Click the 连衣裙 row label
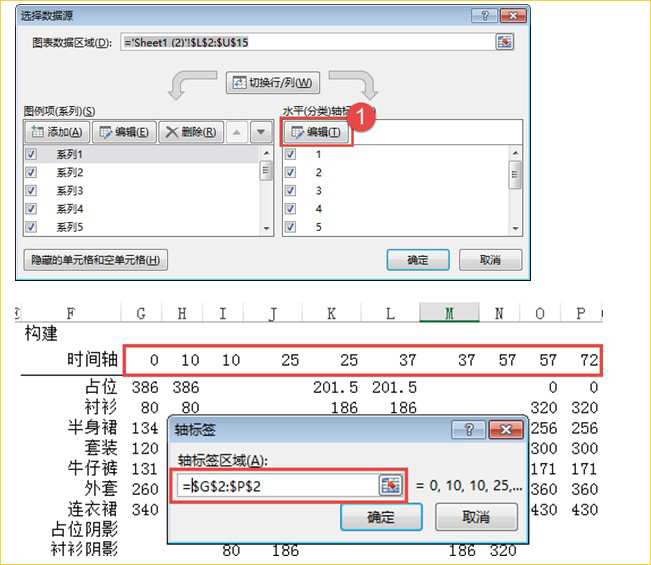 [93, 509]
